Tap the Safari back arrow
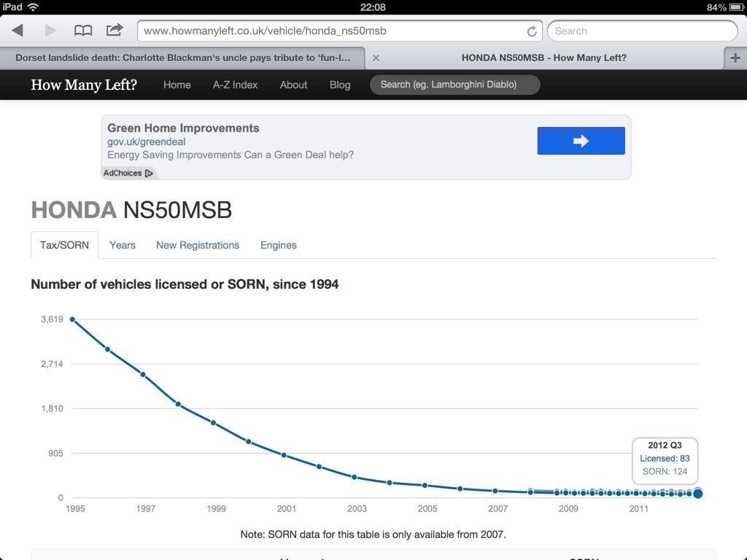 click(18, 31)
